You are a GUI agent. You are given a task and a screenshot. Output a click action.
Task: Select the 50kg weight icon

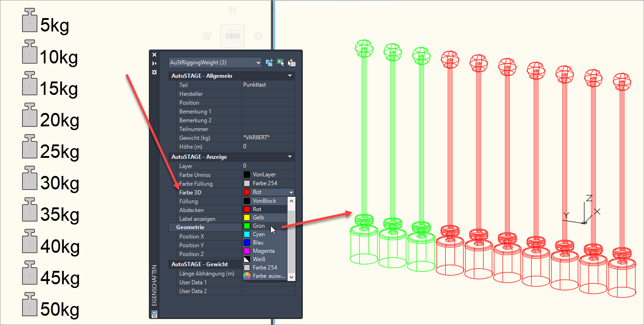[x=30, y=303]
